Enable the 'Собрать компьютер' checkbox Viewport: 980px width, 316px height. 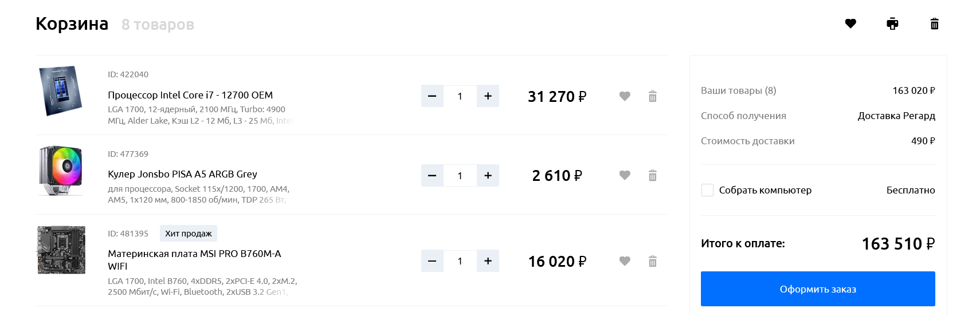708,190
